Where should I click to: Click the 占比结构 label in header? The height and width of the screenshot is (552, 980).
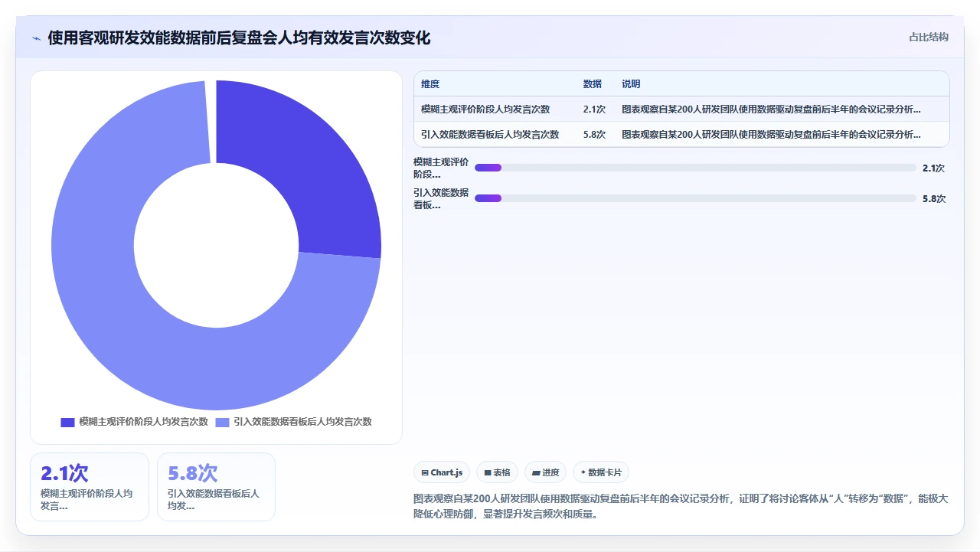pos(928,37)
